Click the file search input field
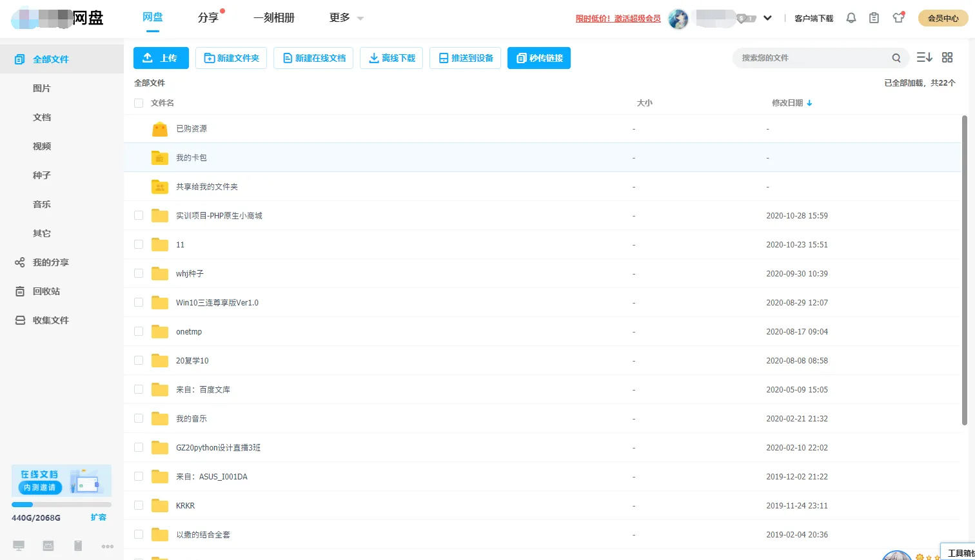Viewport: 975px width, 560px height. pyautogui.click(x=812, y=58)
